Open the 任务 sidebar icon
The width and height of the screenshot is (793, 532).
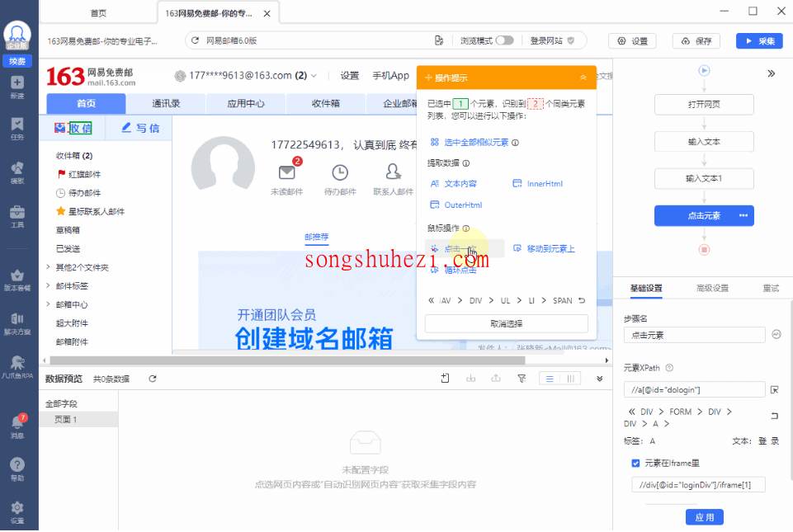click(17, 128)
